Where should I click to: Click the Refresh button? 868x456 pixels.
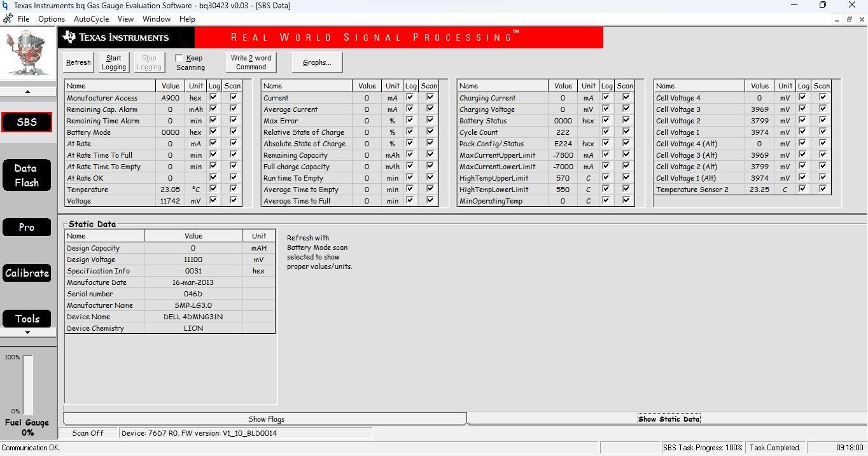78,62
